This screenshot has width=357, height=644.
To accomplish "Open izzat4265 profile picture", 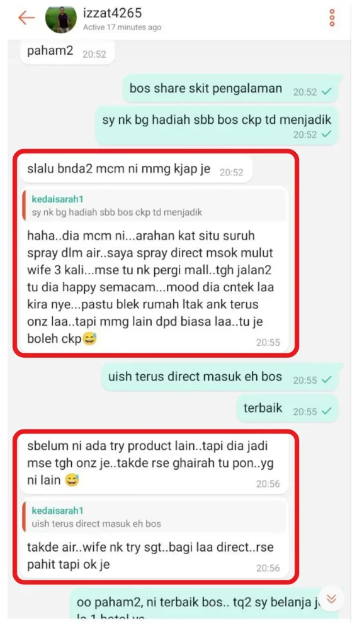I will point(61,19).
